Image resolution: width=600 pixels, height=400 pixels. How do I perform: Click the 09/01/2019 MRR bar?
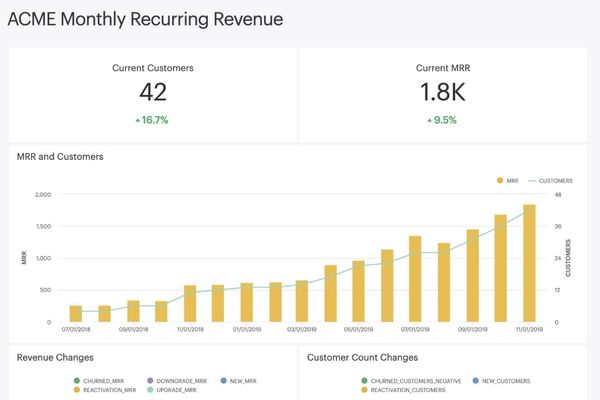(473, 276)
